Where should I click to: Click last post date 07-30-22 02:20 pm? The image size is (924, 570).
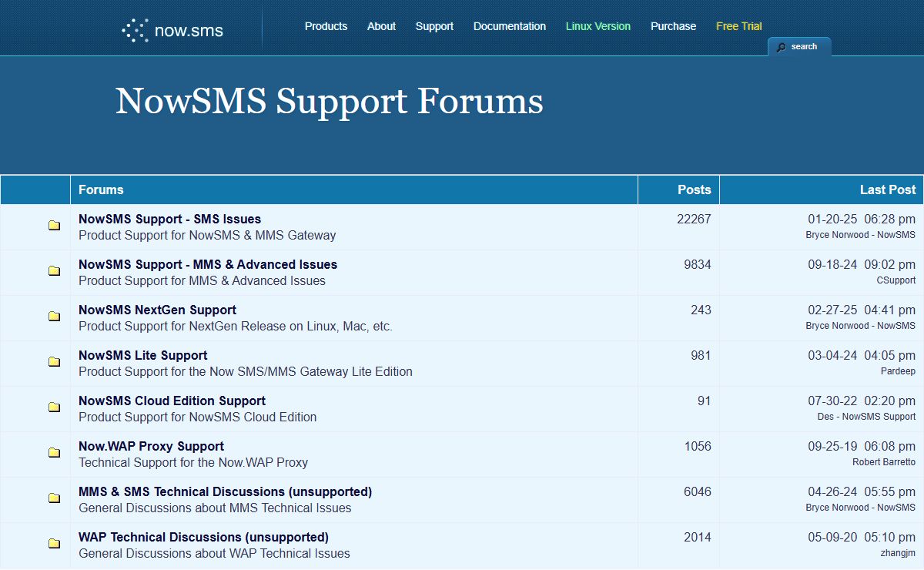[862, 401]
